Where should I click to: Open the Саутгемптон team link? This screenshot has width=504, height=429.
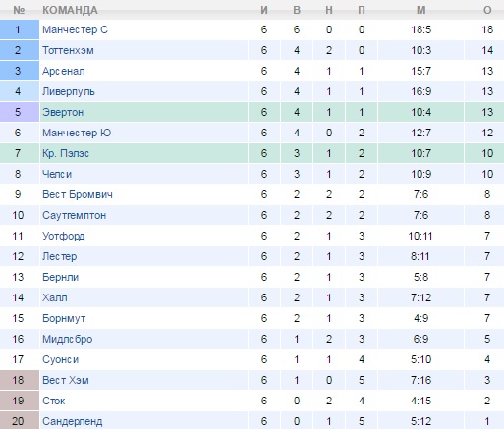click(x=74, y=215)
